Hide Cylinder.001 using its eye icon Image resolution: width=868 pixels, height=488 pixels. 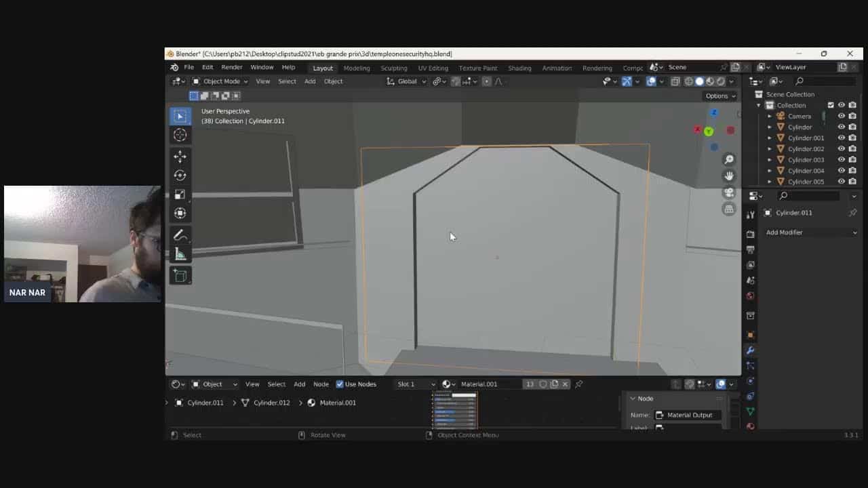tap(841, 138)
